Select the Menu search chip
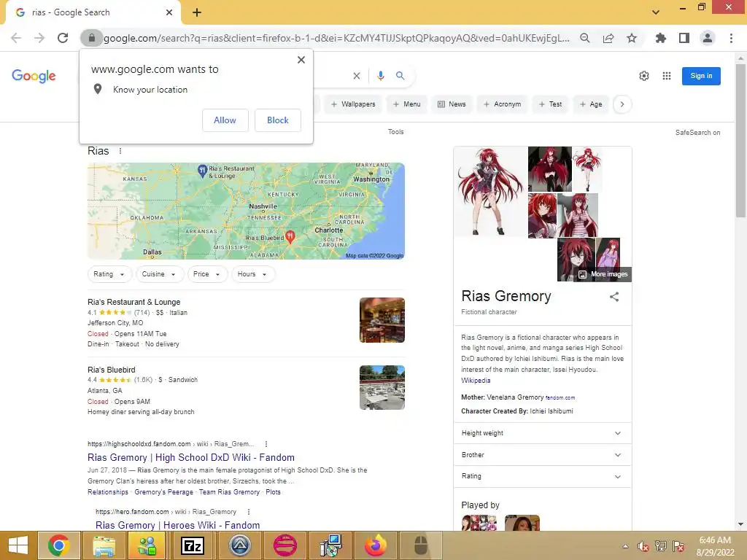 tap(406, 104)
